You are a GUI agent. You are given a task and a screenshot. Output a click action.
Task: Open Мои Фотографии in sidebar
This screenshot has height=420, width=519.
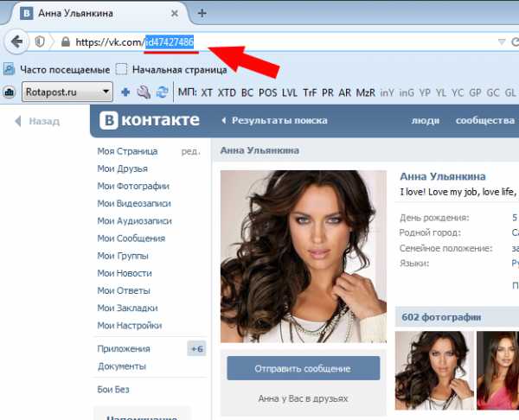[133, 186]
